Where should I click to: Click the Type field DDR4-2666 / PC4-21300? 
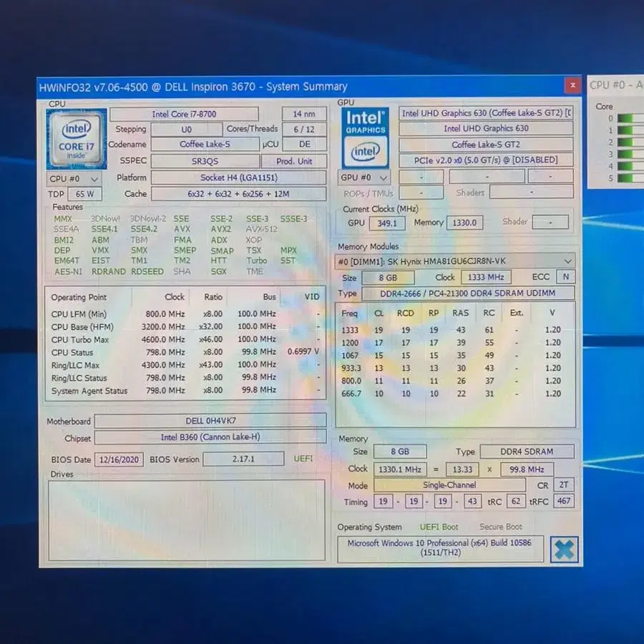(468, 293)
